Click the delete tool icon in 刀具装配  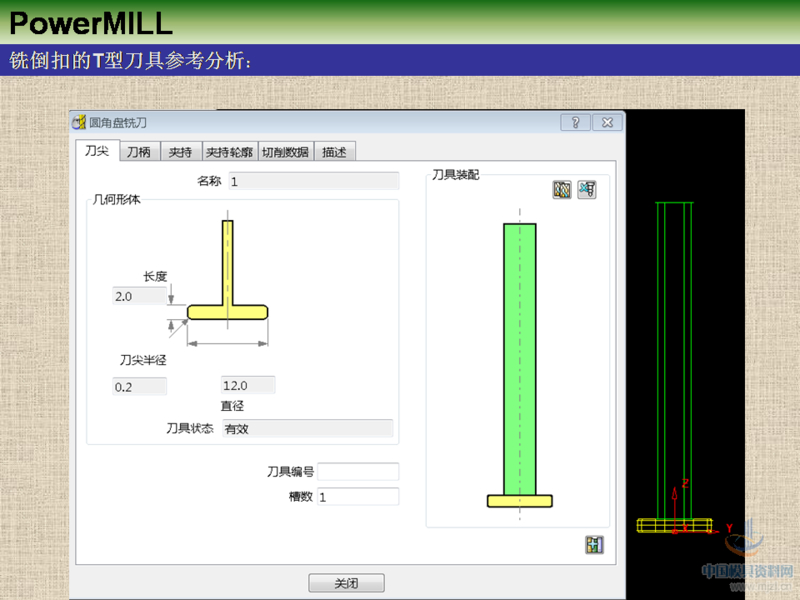(x=587, y=189)
